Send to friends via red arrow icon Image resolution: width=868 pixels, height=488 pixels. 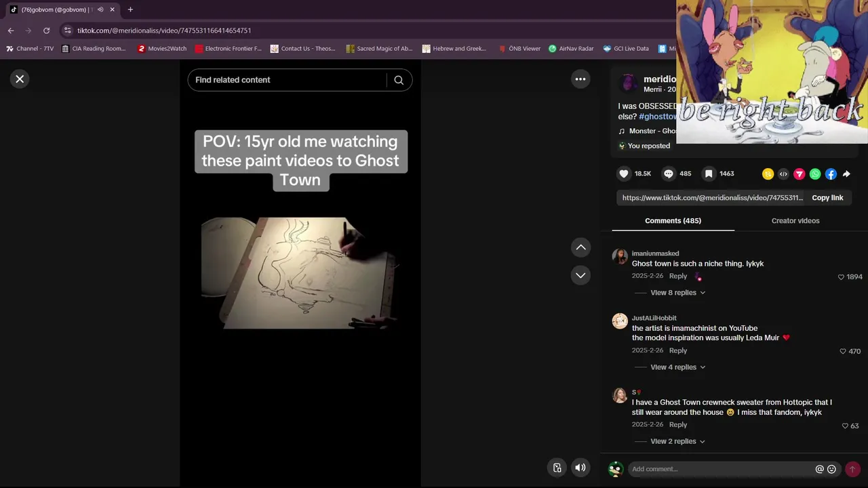pos(799,174)
